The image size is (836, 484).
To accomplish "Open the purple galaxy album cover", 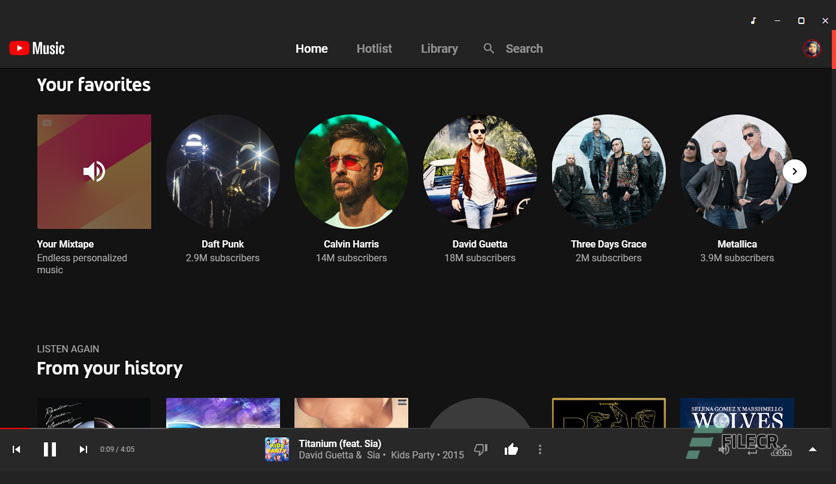I will tap(223, 413).
